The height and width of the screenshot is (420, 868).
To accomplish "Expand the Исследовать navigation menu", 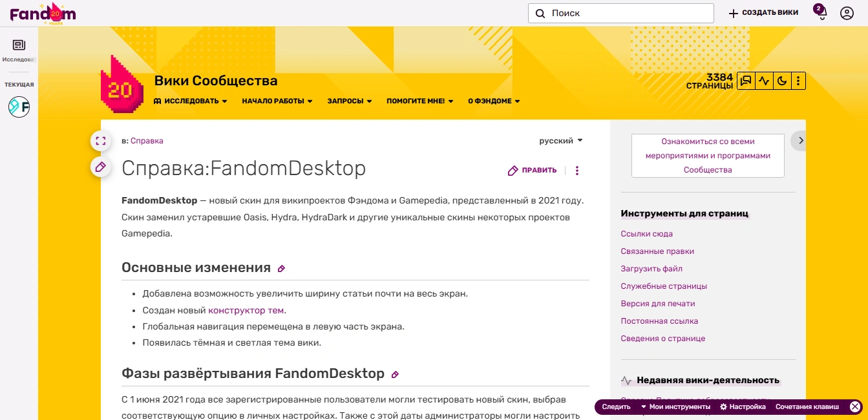I will pyautogui.click(x=191, y=101).
